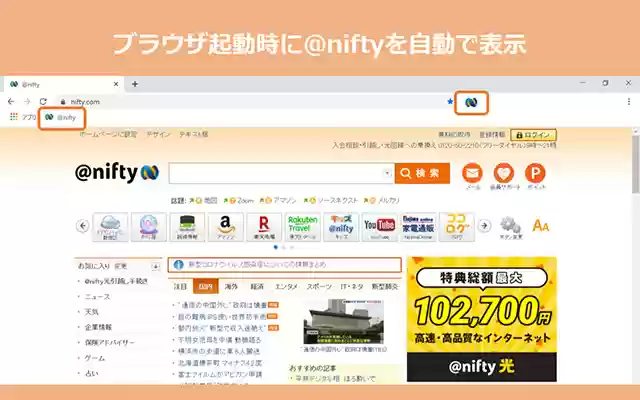Click the 登録情報 link near login
Image resolution: width=640 pixels, height=400 pixels.
(x=492, y=134)
